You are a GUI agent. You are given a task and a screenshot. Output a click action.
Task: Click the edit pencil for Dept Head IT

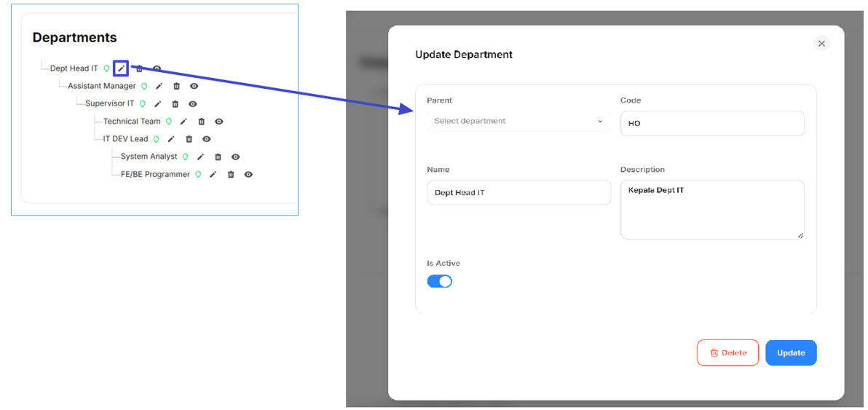[122, 68]
